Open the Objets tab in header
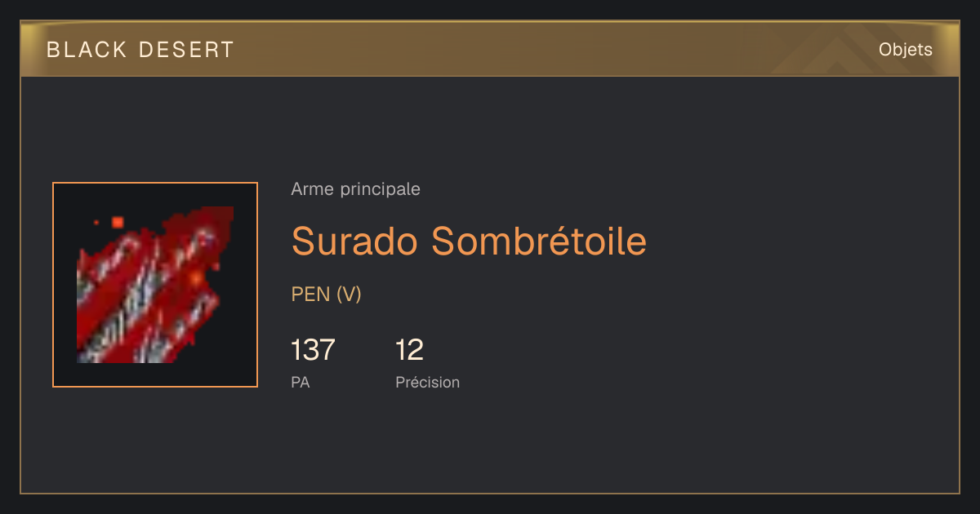 [x=905, y=50]
